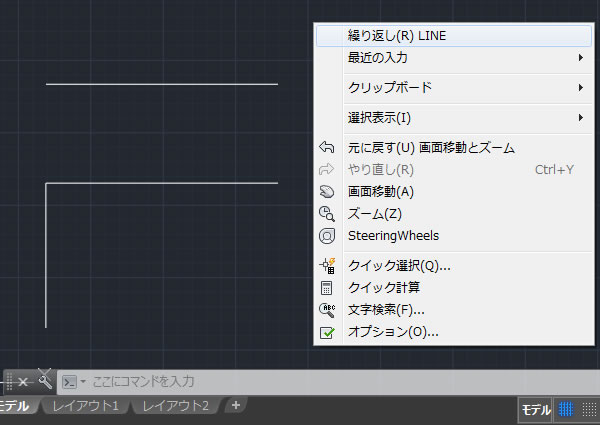This screenshot has width=600, height=425.
Task: Expand recent commands dropdown arrow
Action: [83, 382]
